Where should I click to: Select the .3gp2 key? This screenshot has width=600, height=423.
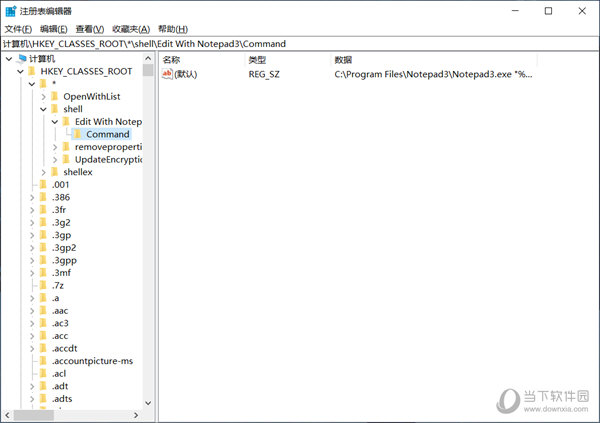[64, 248]
